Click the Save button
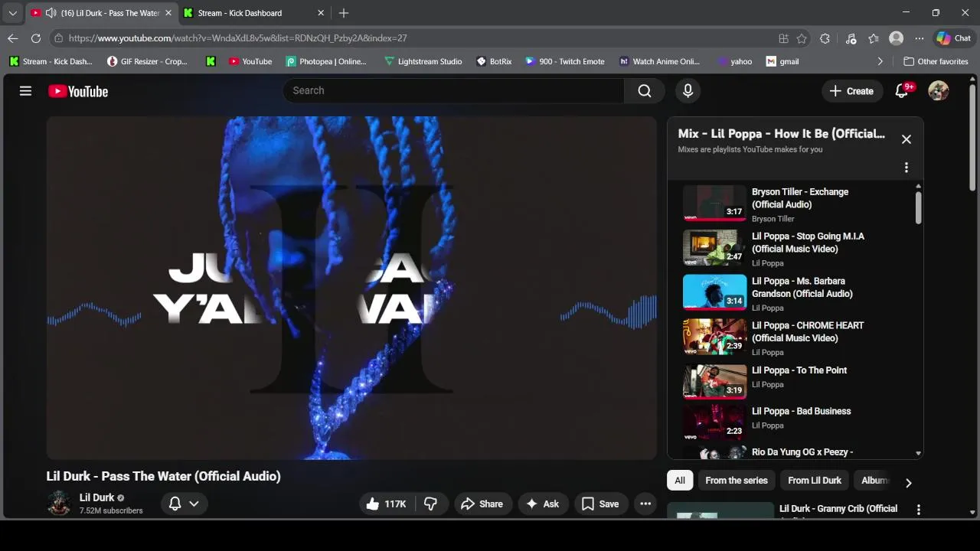The width and height of the screenshot is (980, 551). (x=600, y=504)
